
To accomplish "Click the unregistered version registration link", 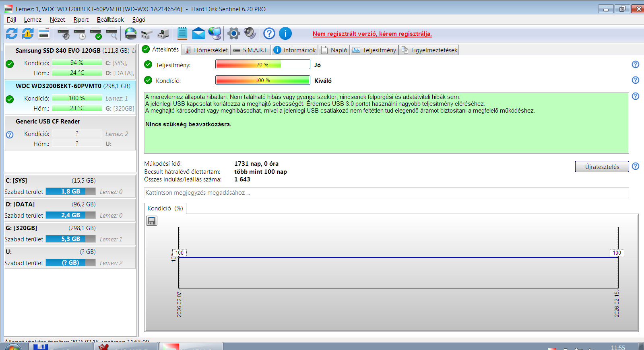I will coord(372,34).
